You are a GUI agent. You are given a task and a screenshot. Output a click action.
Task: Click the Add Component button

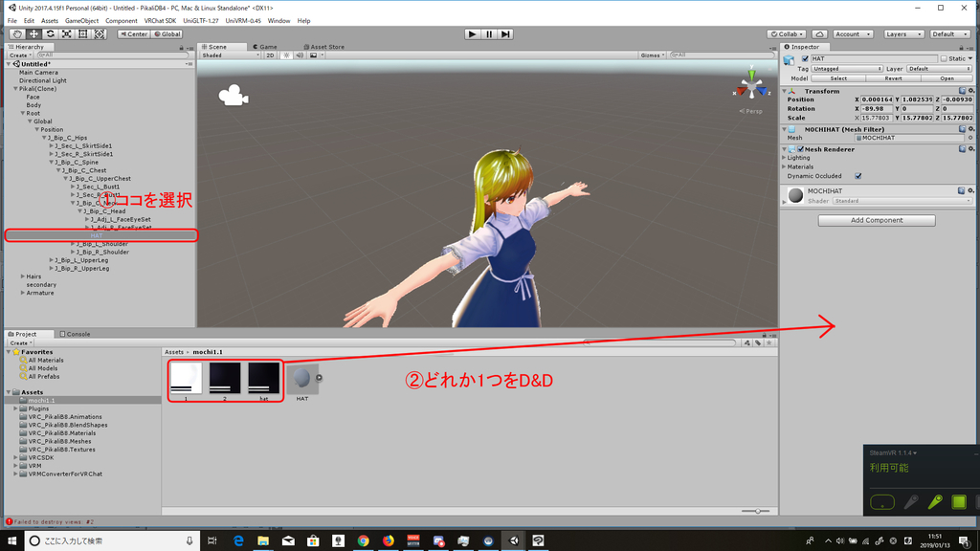pyautogui.click(x=877, y=221)
